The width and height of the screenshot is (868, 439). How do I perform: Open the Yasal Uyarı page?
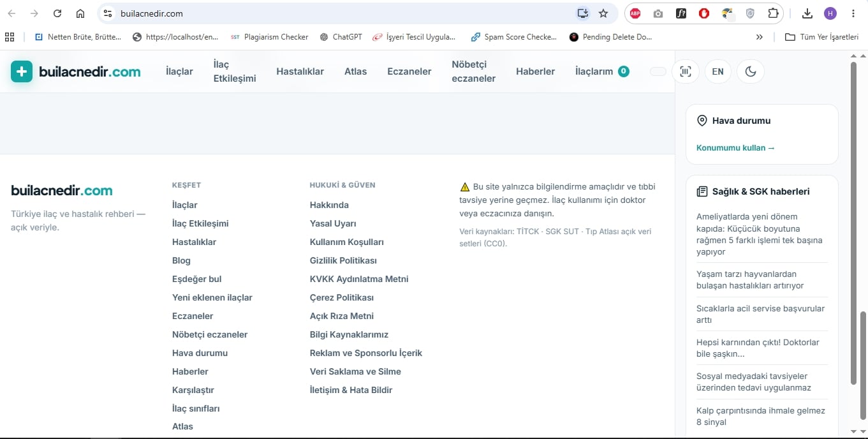[x=333, y=223]
